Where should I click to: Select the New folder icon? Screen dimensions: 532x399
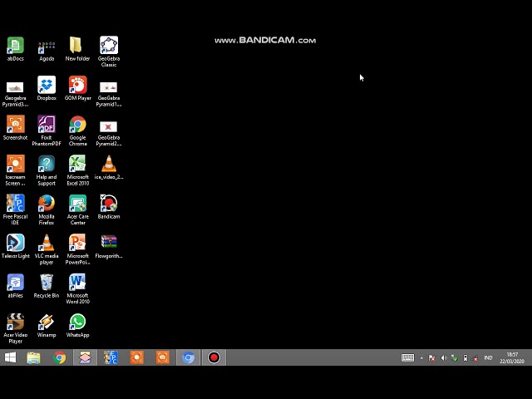coord(77,49)
